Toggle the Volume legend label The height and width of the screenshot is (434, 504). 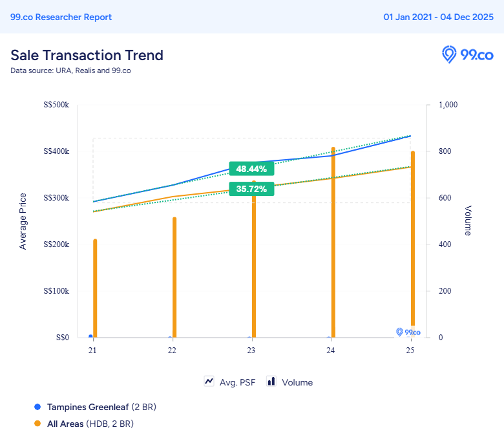pyautogui.click(x=297, y=382)
